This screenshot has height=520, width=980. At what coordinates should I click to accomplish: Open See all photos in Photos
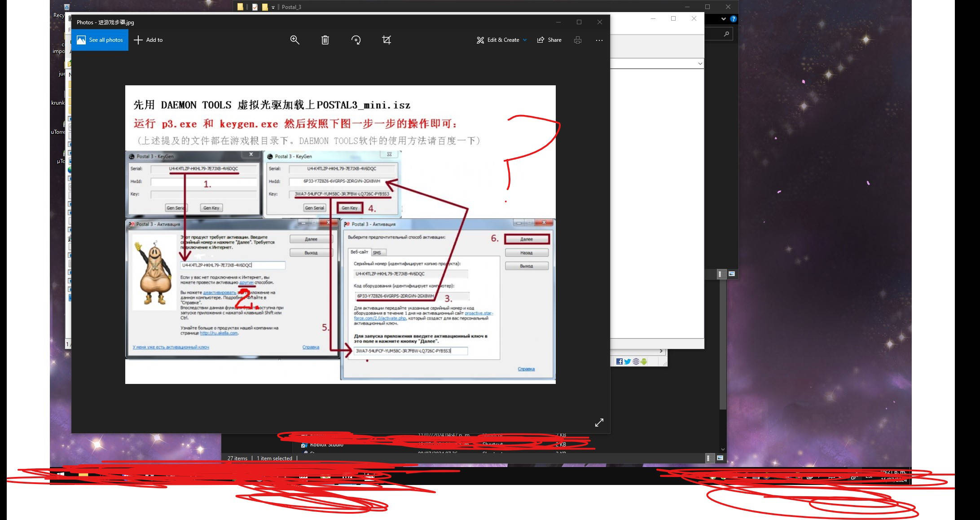point(100,40)
